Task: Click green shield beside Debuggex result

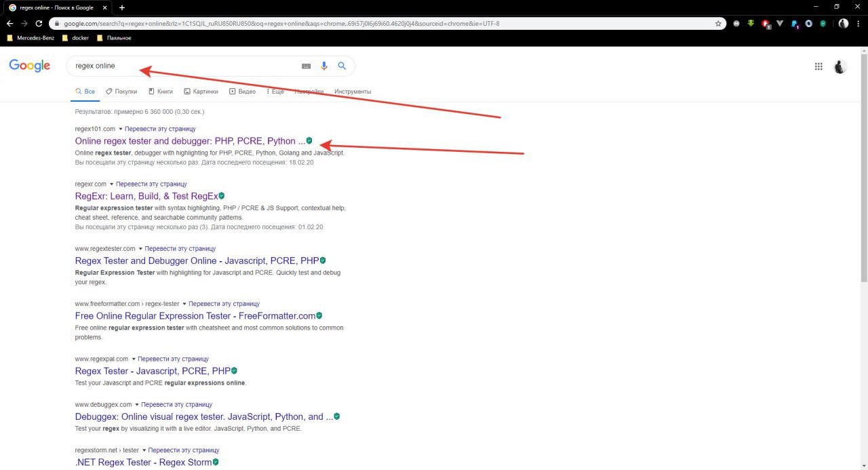Action: coord(336,416)
